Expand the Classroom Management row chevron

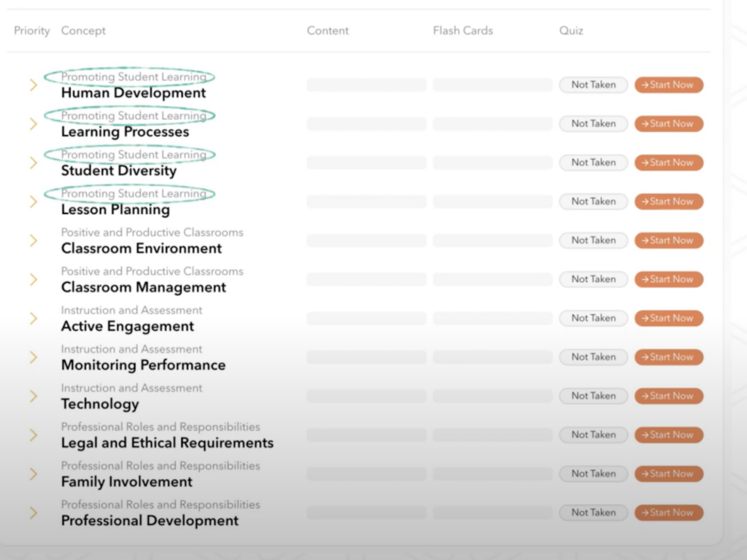33,279
